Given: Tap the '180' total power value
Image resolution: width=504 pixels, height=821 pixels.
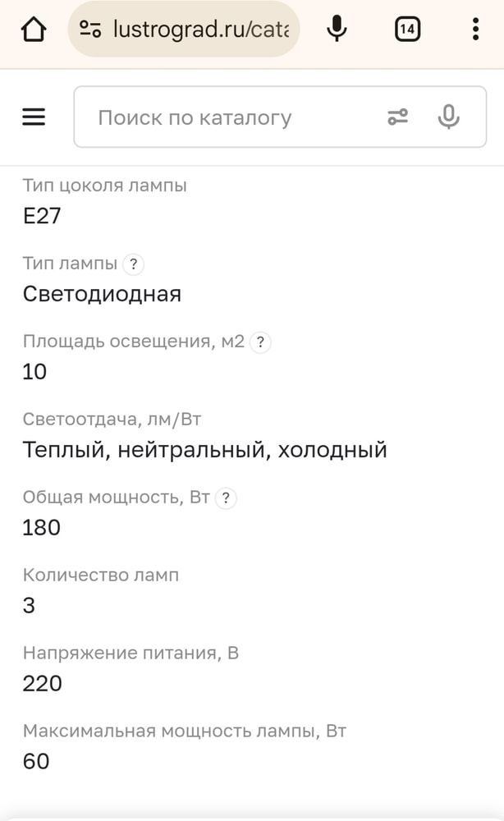Looking at the screenshot, I should pos(42,527).
